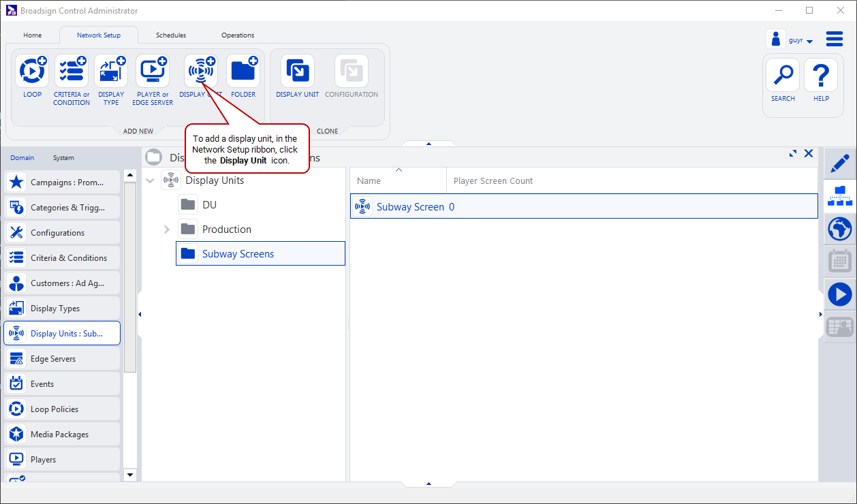Switch to the Domain tab

click(22, 158)
